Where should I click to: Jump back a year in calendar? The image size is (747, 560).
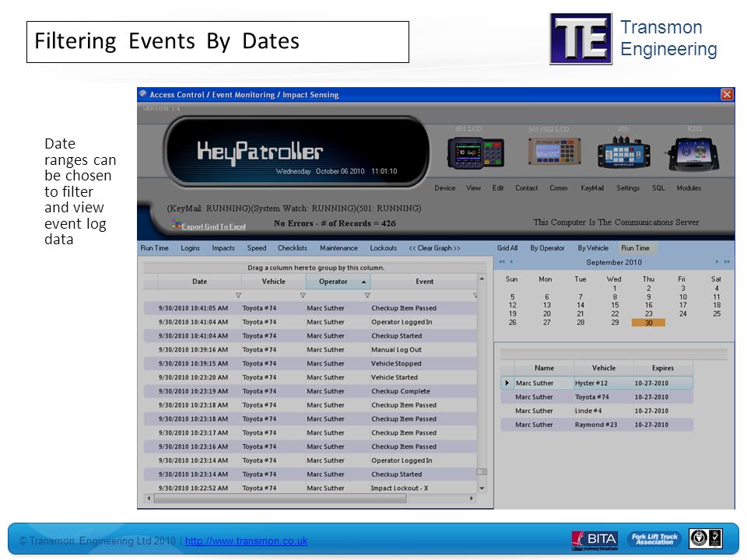click(502, 261)
